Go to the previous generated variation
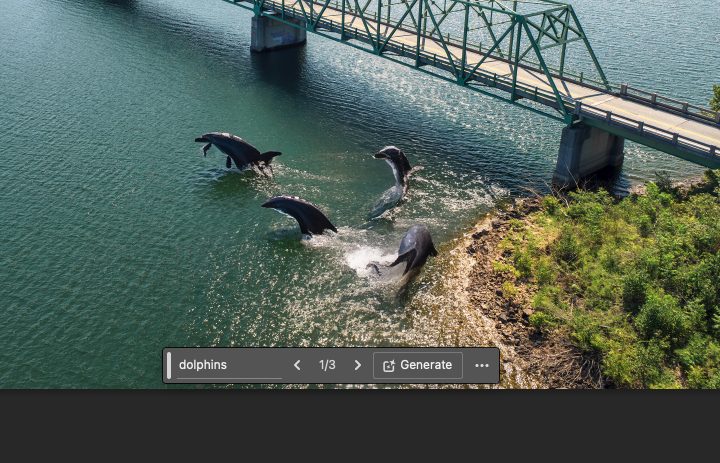Screen dimensions: 720x463 297,366
